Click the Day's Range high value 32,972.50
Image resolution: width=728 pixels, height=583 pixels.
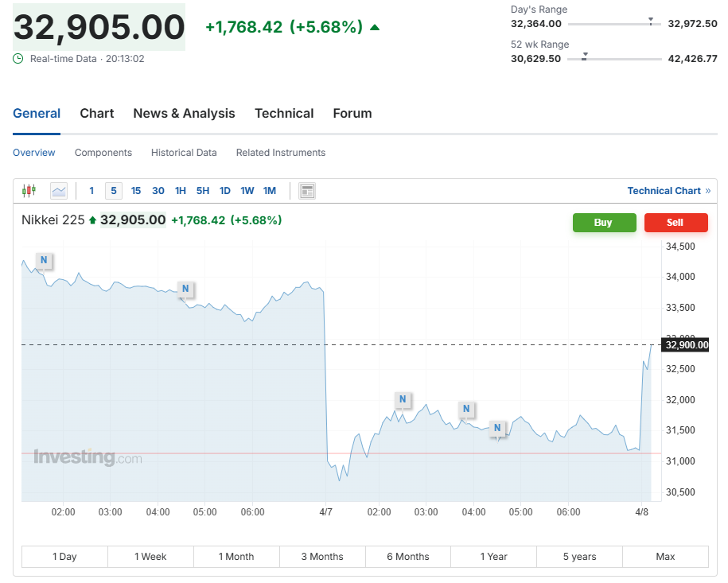(692, 24)
